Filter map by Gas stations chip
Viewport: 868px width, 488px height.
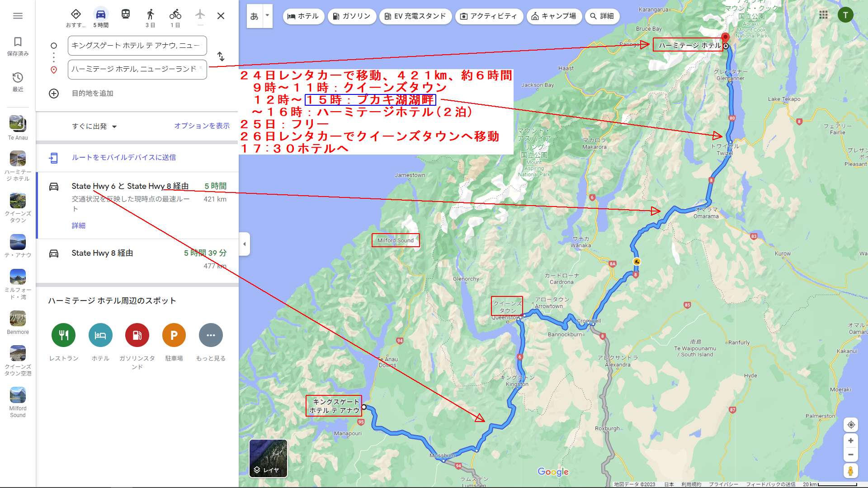coord(352,16)
